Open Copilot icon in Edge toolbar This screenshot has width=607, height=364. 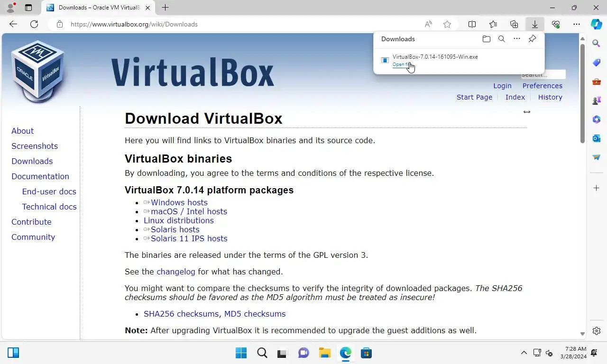[x=597, y=24]
